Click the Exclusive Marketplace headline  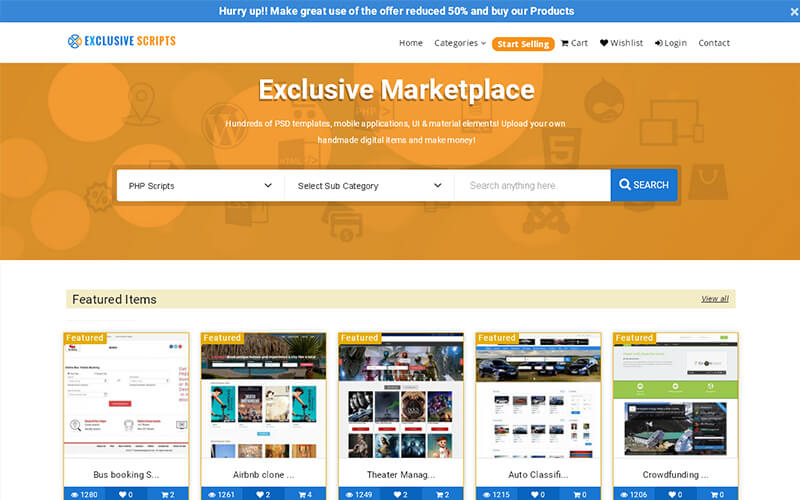[x=396, y=90]
